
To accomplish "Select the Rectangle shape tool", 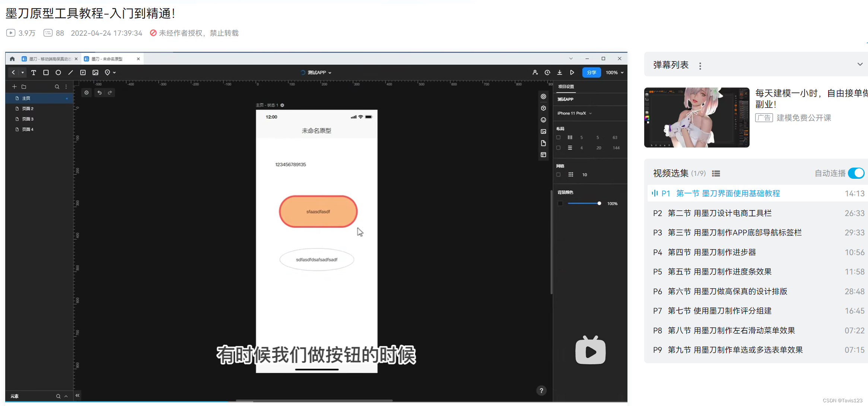I will pos(46,72).
